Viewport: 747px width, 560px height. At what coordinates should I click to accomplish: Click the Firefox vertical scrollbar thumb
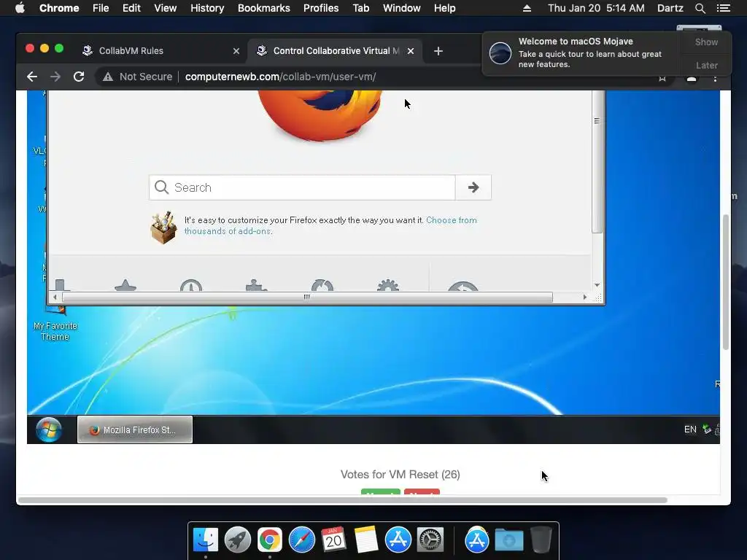coord(597,162)
